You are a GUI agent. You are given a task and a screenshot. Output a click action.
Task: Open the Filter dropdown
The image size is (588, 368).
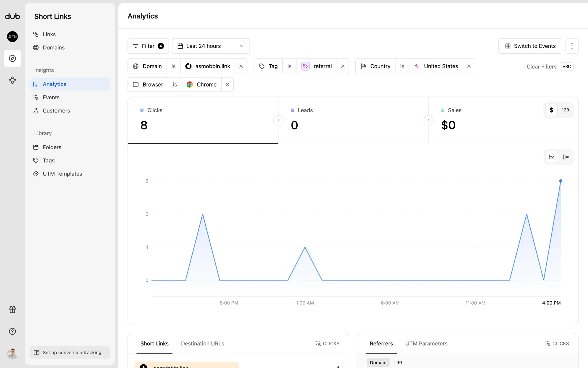pos(148,46)
